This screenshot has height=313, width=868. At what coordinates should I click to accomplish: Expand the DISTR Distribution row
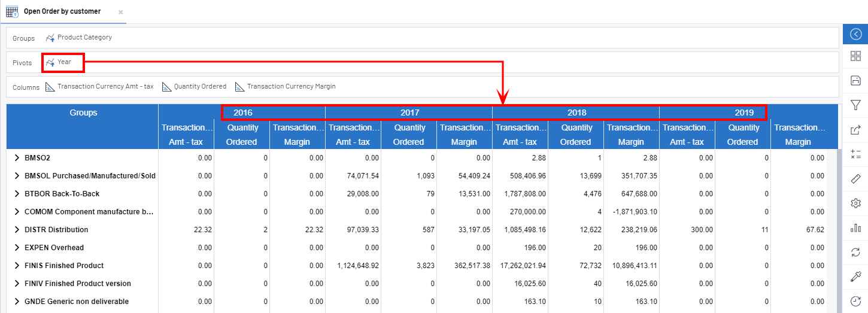(x=17, y=230)
